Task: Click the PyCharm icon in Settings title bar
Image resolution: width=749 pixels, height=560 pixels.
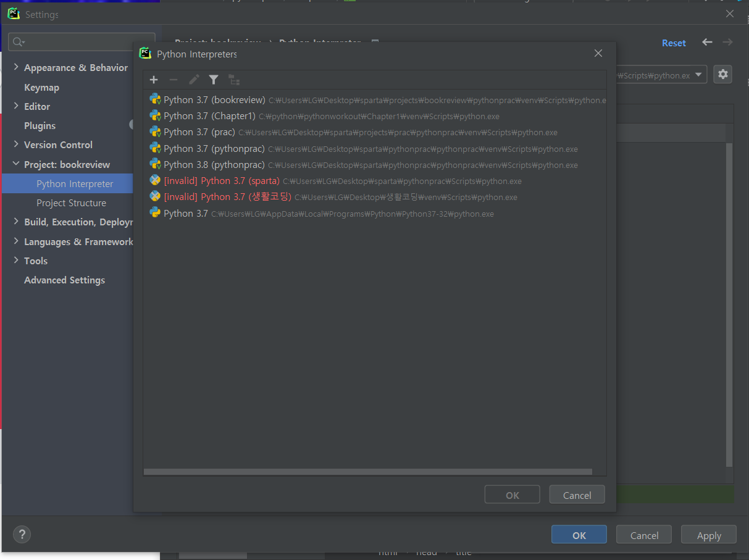Action: (x=14, y=14)
